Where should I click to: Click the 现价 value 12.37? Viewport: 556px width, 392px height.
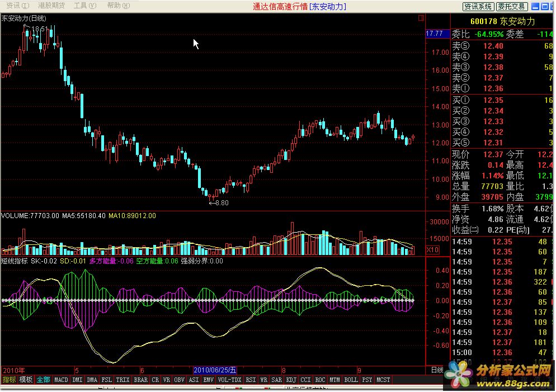pos(493,154)
